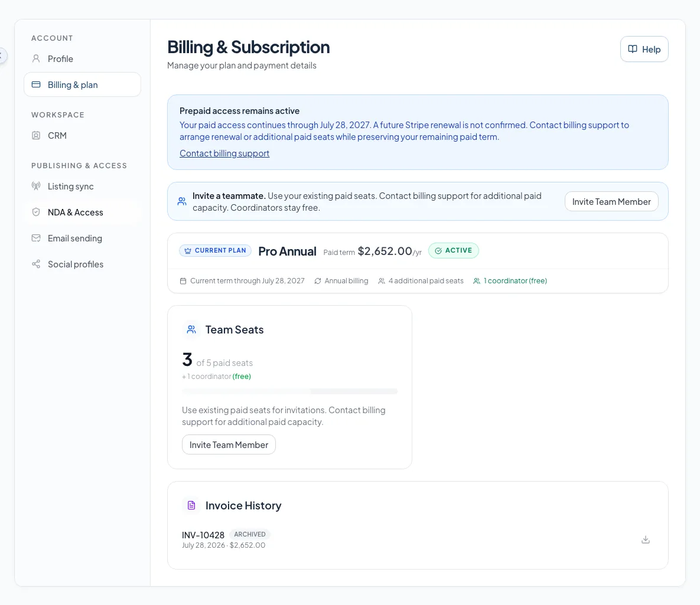This screenshot has height=605, width=700.
Task: Click the crown CURRENT PLAN badge
Action: [215, 251]
